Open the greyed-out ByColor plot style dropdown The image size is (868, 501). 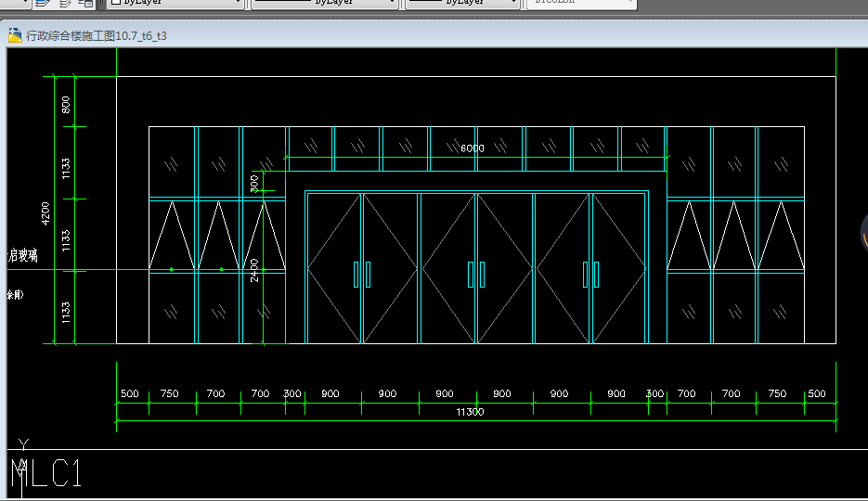[581, 3]
